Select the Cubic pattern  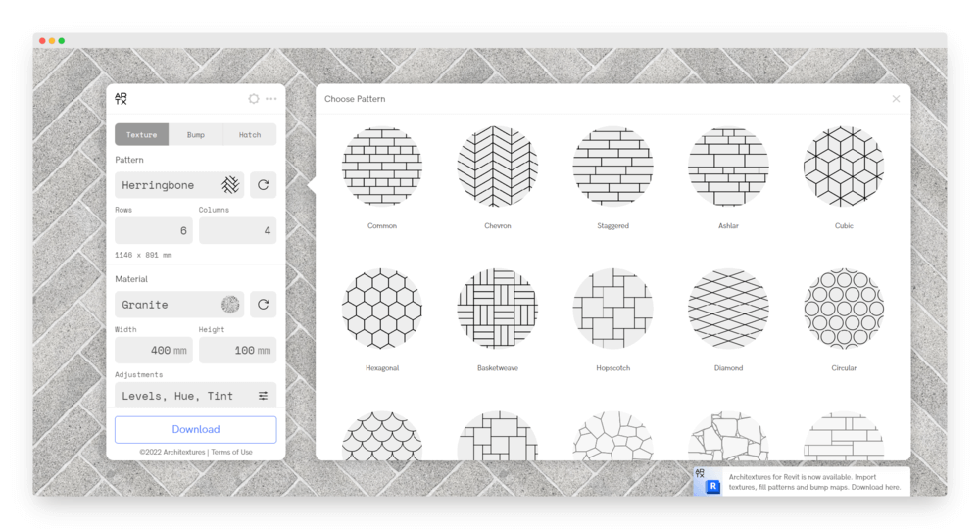(844, 167)
